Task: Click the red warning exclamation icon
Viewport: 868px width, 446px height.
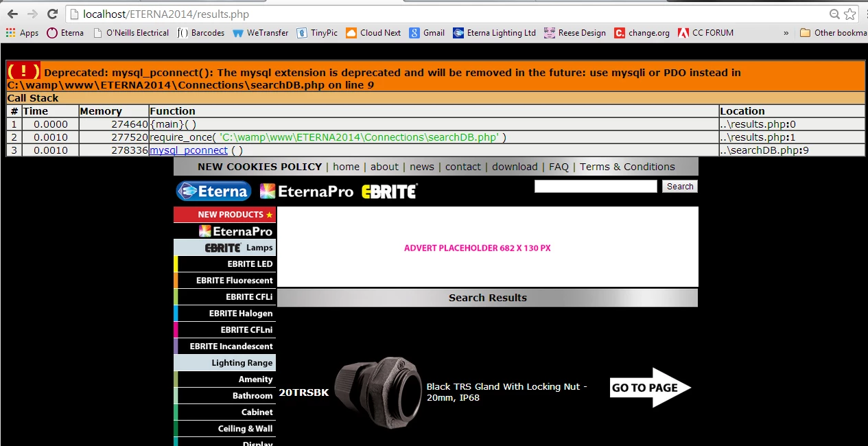Action: pos(24,71)
